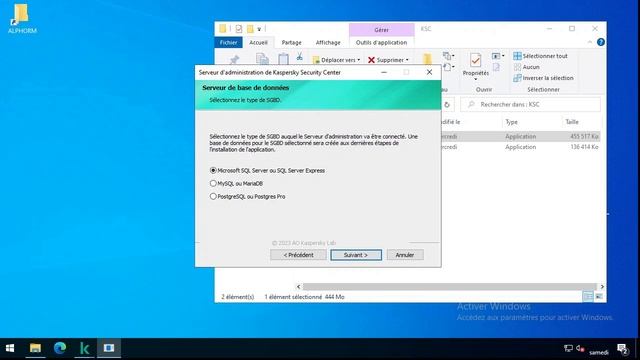Click Supprimer red X in Explorer ribbon
Viewport: 640px width, 360px height.
point(371,60)
